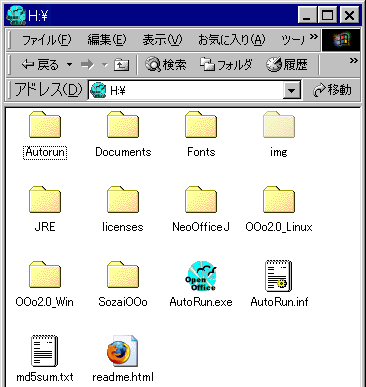Click the Back (戻る) toolbar button

(40, 64)
